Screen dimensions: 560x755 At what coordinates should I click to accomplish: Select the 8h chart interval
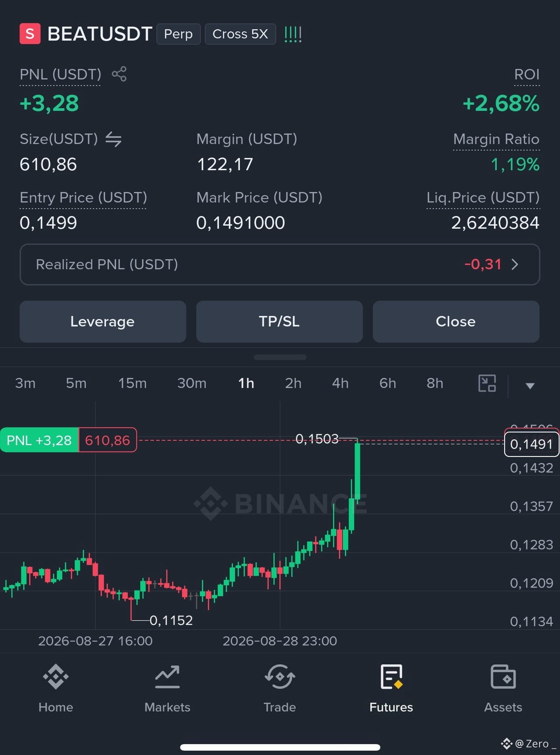[435, 383]
